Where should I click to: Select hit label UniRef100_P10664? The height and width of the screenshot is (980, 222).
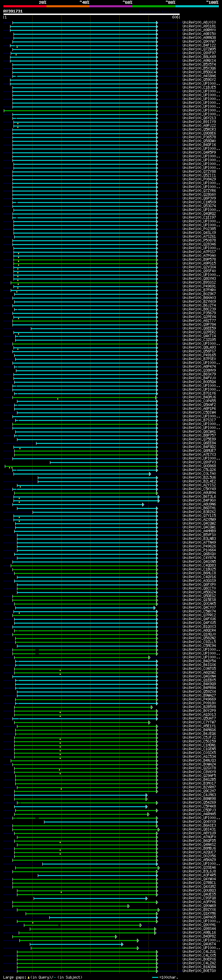(199, 550)
